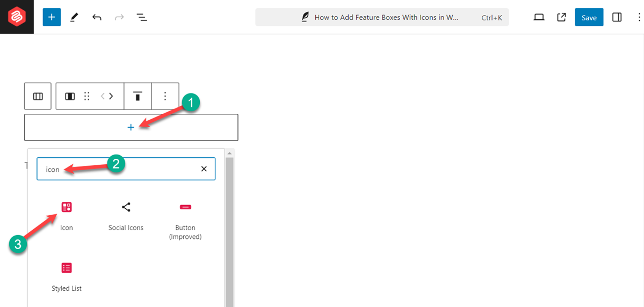Open view page in new tab
The width and height of the screenshot is (644, 307).
point(561,17)
